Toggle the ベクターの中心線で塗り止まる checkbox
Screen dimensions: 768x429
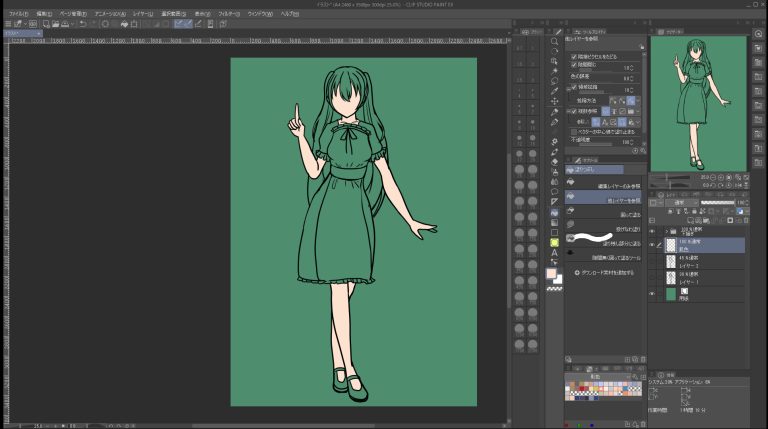(574, 131)
